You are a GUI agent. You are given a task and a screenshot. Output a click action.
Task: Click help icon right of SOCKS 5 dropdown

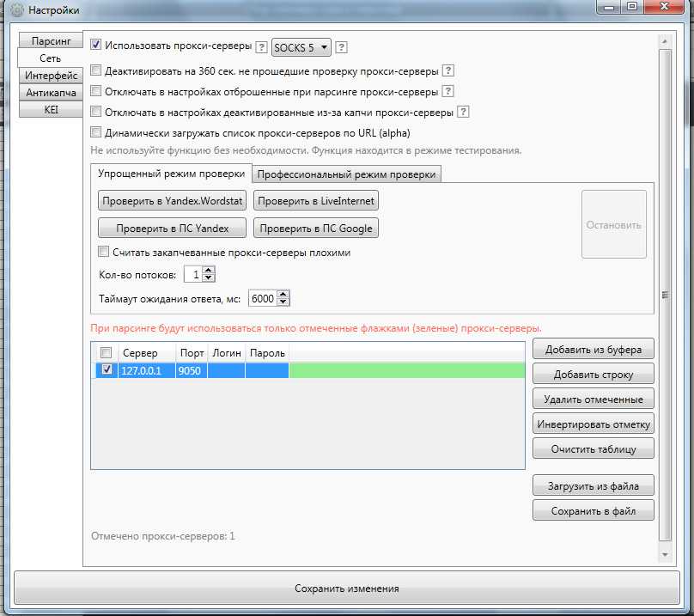[341, 47]
